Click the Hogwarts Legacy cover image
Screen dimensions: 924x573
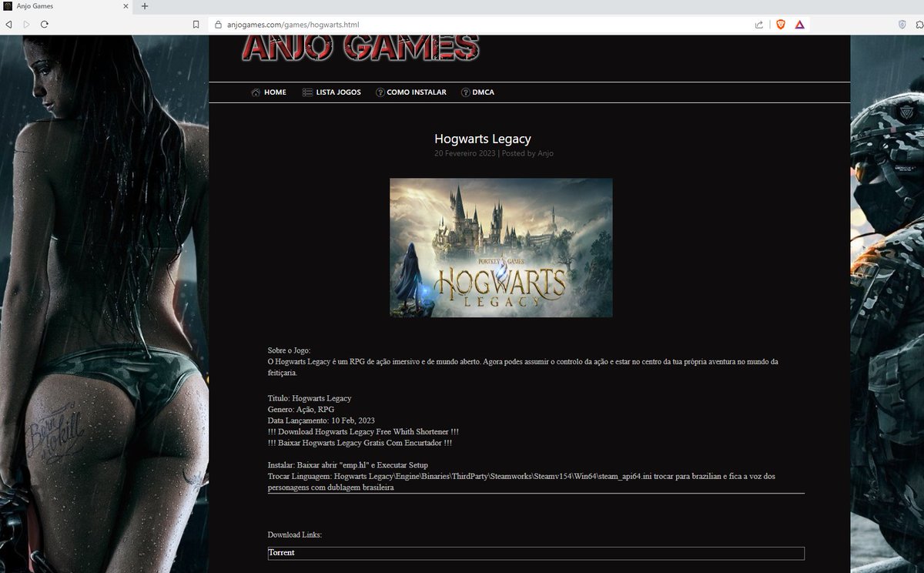501,248
